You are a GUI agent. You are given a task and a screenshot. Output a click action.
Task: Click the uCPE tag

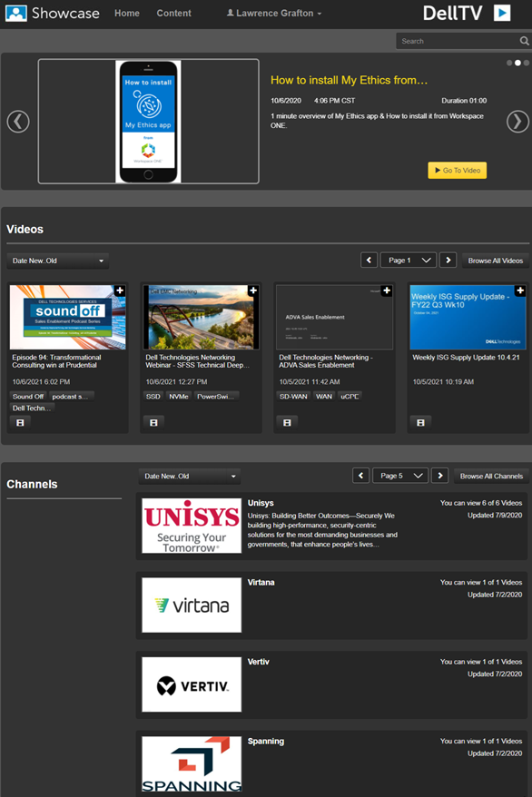350,397
